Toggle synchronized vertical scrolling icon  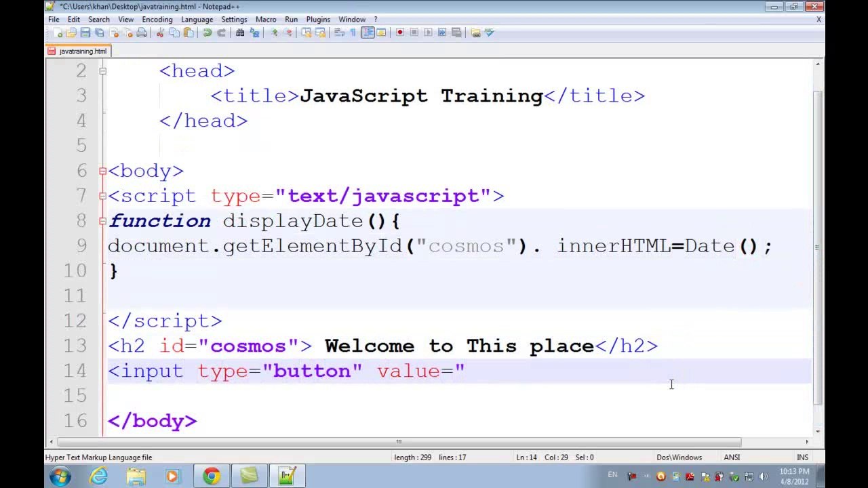pyautogui.click(x=307, y=33)
